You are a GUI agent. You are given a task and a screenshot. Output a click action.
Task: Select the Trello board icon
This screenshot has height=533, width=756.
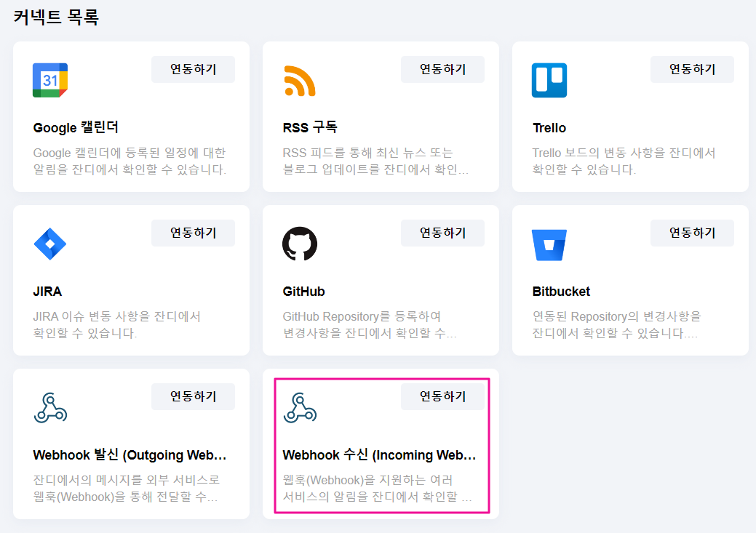[x=549, y=80]
